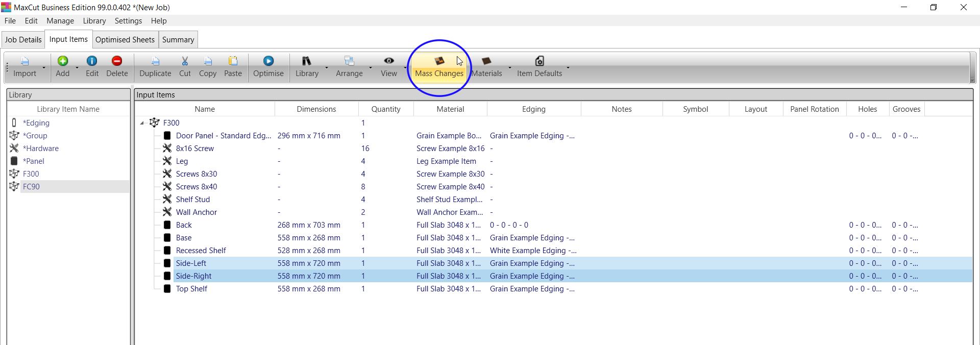This screenshot has height=345, width=980.
Task: Click the red Delete icon
Action: pos(117,61)
